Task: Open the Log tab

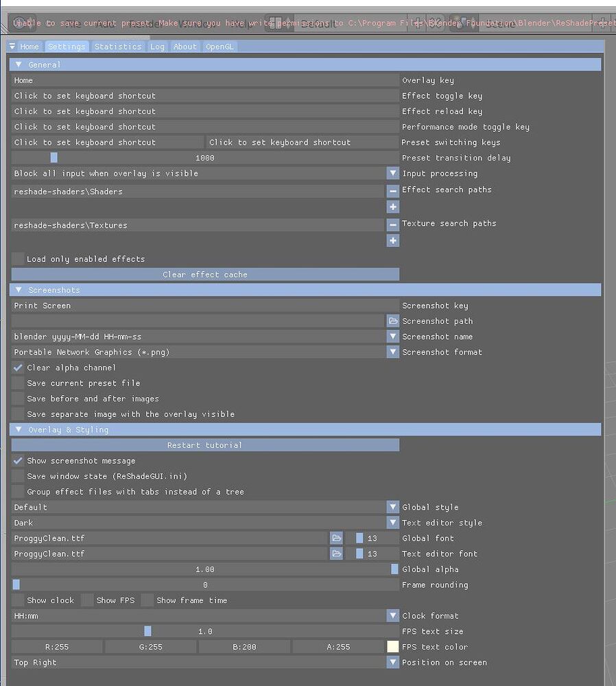Action: pyautogui.click(x=157, y=47)
